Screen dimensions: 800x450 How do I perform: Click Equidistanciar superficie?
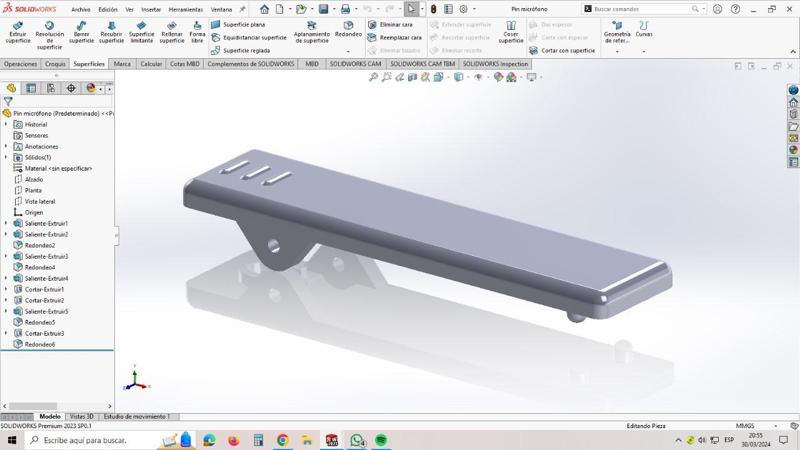point(249,38)
